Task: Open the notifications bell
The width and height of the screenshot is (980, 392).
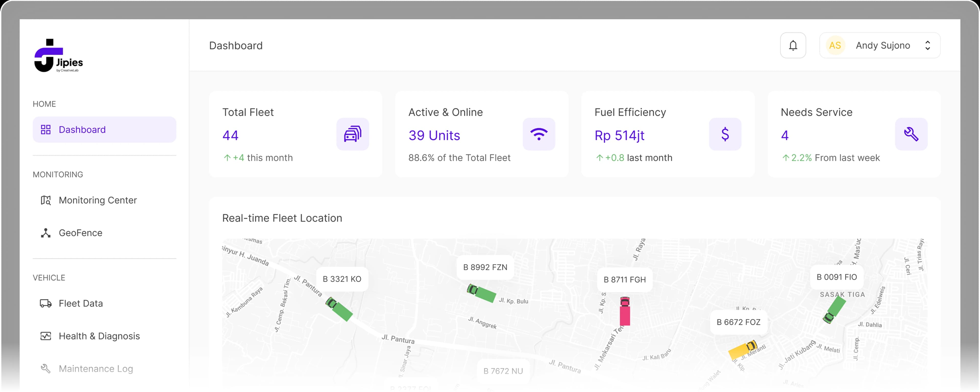Action: (793, 45)
